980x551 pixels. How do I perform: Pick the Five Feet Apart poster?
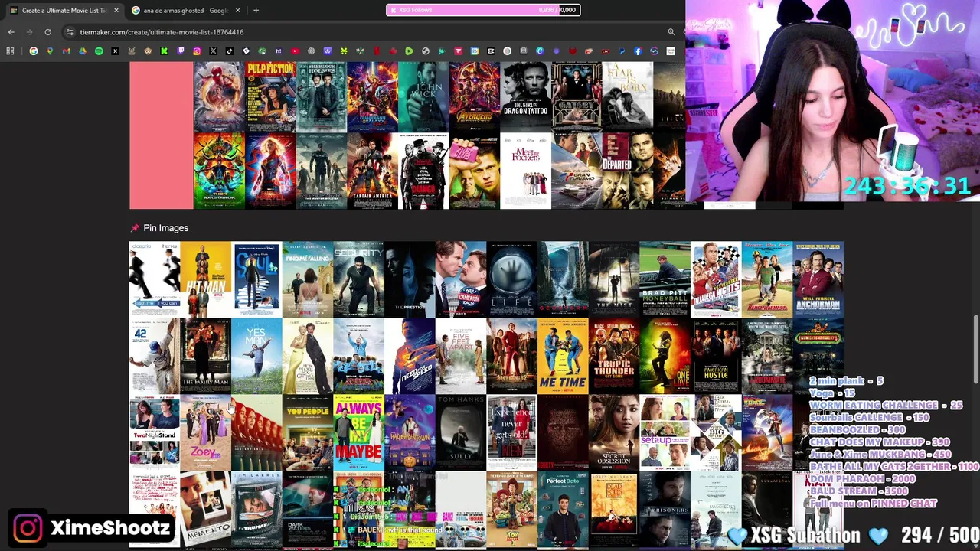461,356
